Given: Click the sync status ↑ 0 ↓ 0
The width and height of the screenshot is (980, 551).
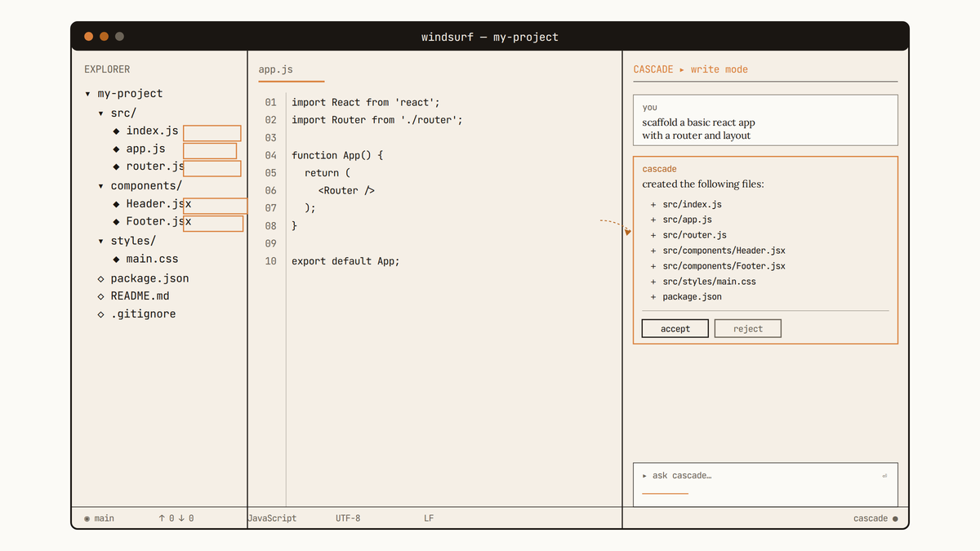Looking at the screenshot, I should (x=176, y=518).
